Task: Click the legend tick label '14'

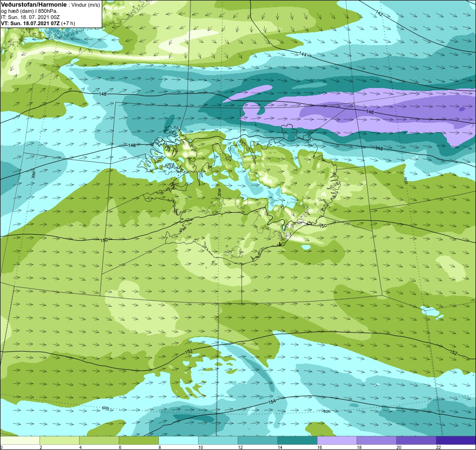Action: pos(279,447)
